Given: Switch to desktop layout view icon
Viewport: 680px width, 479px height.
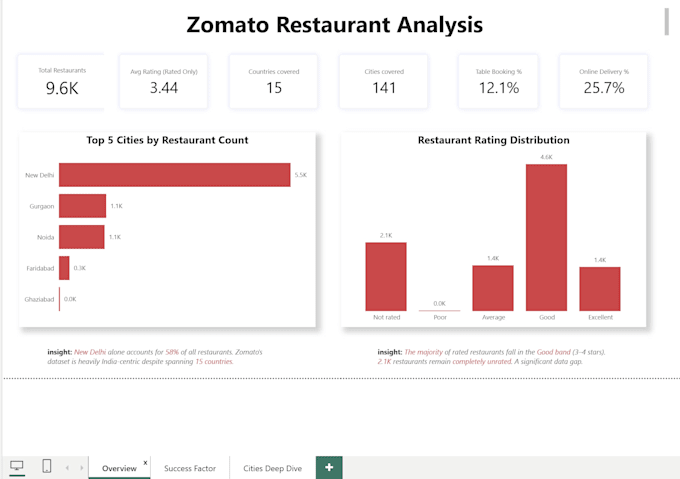Looking at the screenshot, I should 17,466.
